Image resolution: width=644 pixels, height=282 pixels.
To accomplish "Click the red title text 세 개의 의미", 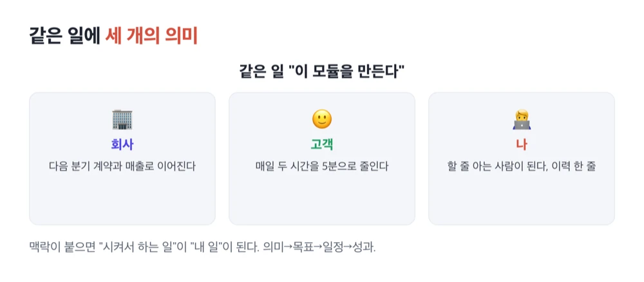I will 151,36.
